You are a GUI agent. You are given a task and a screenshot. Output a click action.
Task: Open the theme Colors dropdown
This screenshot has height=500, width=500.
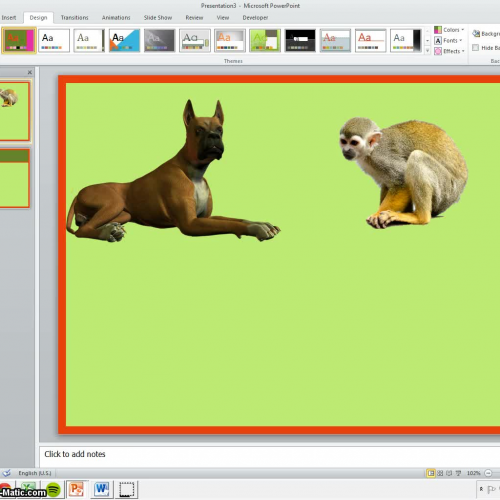449,30
